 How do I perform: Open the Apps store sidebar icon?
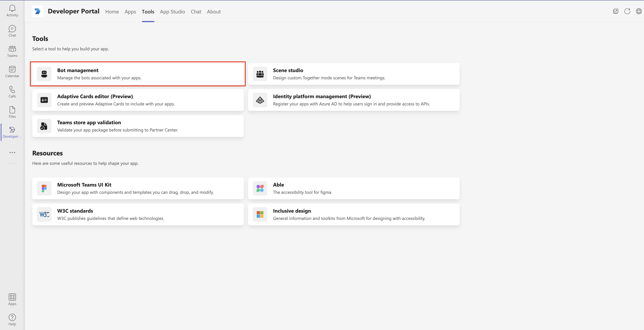coord(12,299)
